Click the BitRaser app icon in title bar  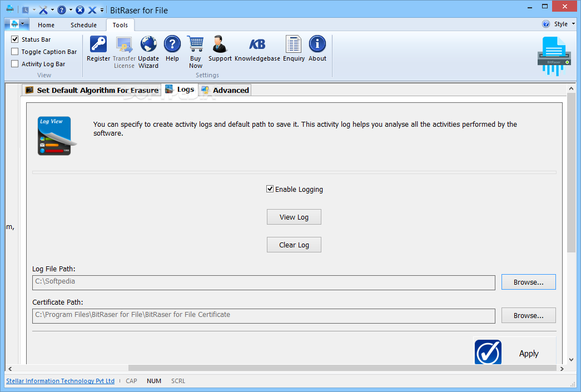coord(10,9)
